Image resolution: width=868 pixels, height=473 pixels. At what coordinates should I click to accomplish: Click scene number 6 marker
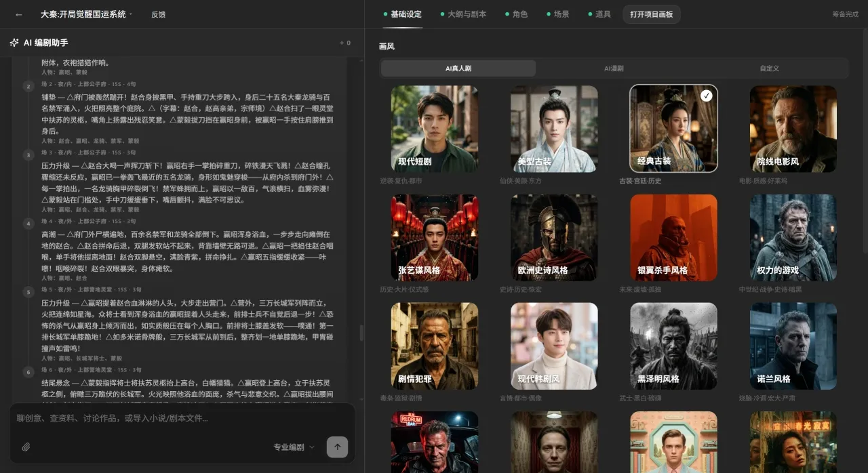[x=28, y=371]
